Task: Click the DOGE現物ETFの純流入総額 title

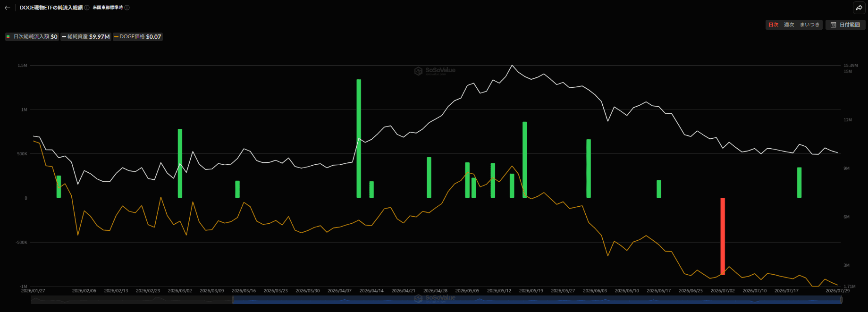Action: click(51, 8)
